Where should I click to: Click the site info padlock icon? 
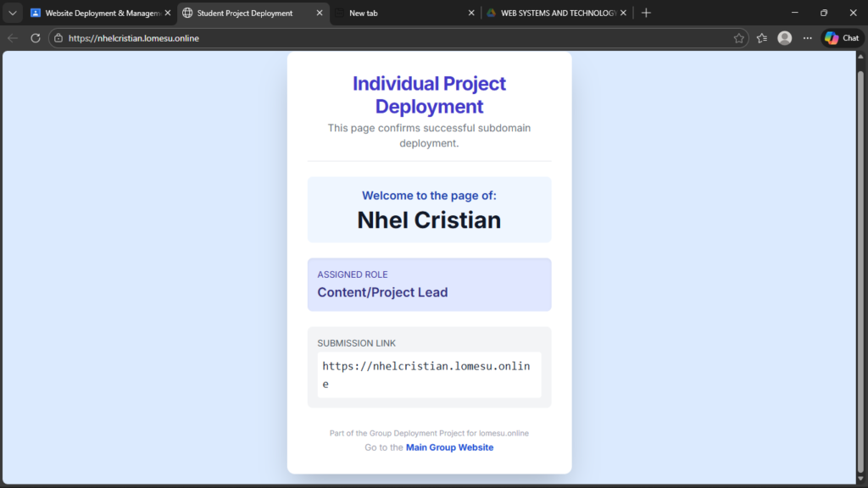click(x=58, y=38)
